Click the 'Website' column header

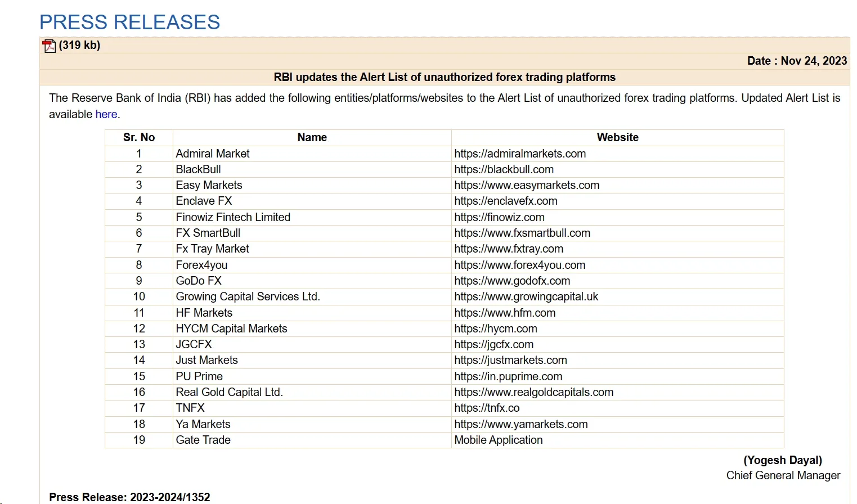pos(618,137)
